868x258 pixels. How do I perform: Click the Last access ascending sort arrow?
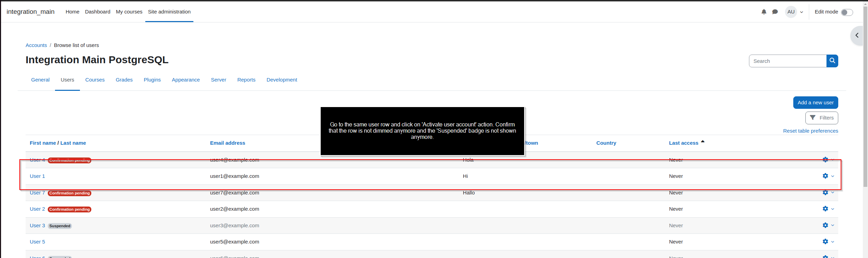(x=703, y=142)
